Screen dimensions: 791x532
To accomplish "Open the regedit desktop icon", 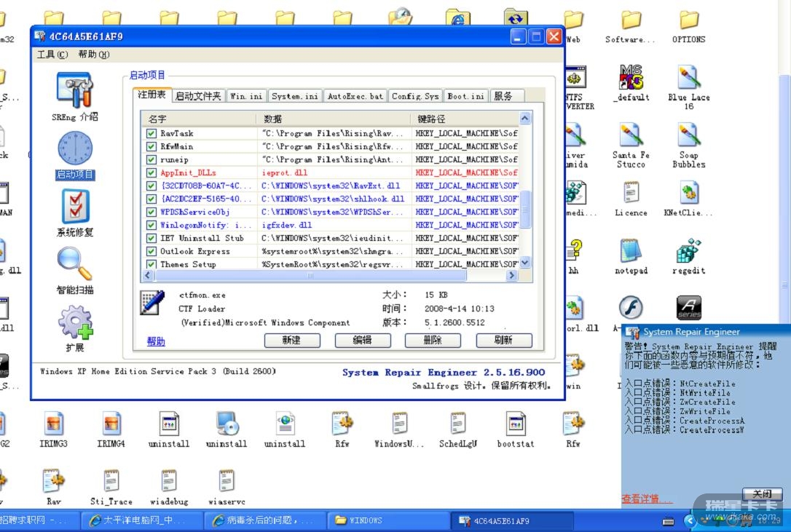I will (x=688, y=250).
